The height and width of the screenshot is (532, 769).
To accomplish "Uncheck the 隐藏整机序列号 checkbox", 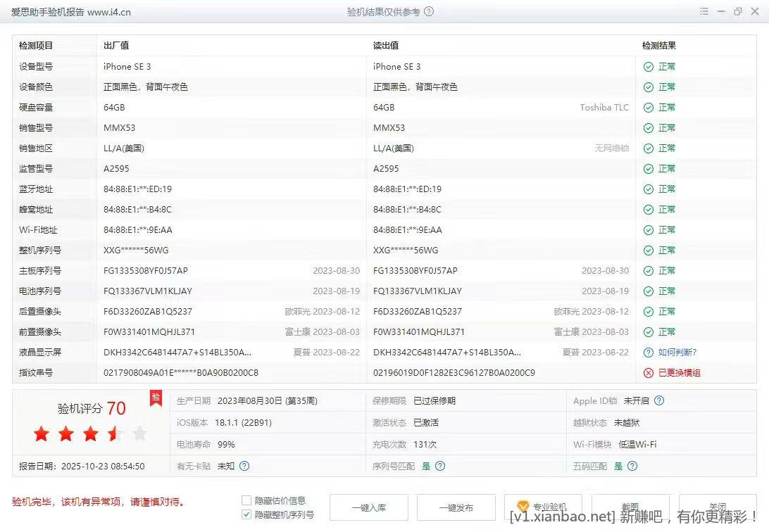I will (x=246, y=514).
